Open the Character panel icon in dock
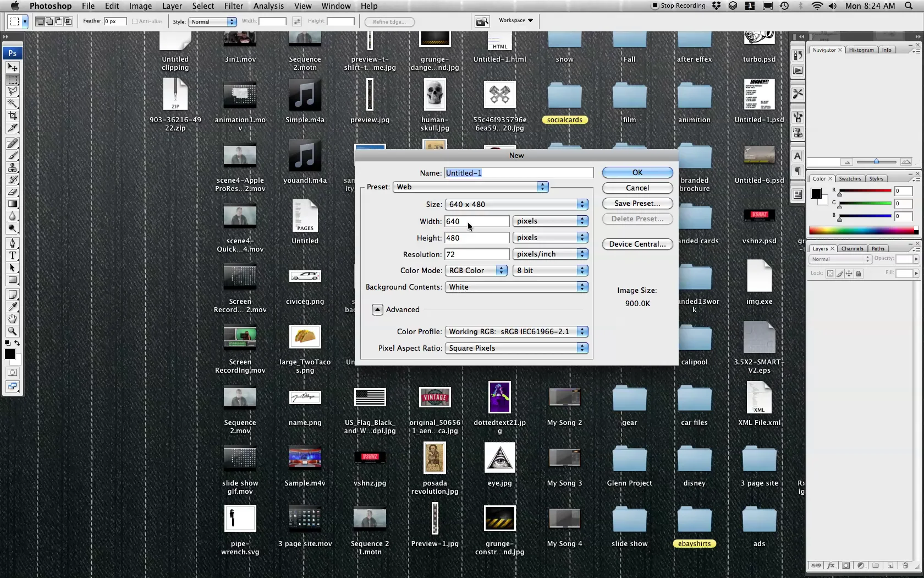924x578 pixels. pyautogui.click(x=798, y=156)
